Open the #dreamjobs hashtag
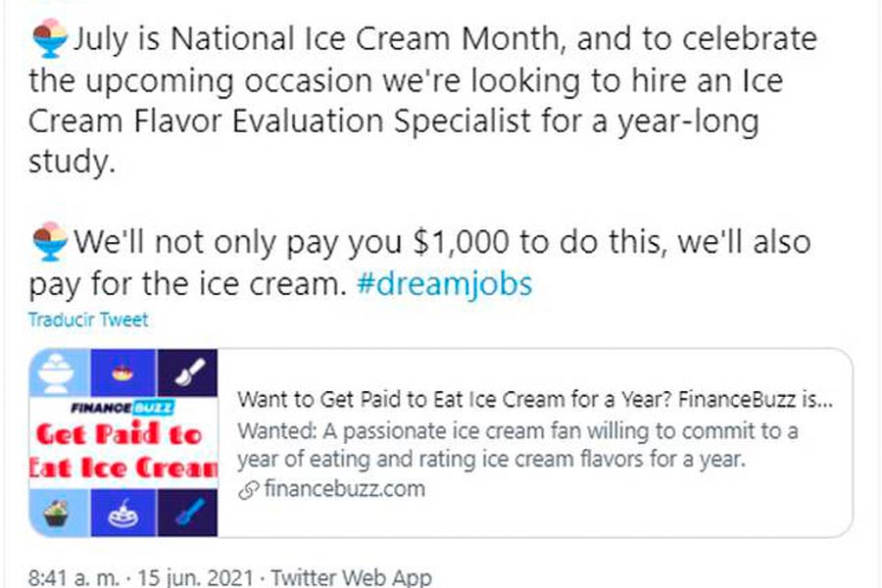 [444, 283]
